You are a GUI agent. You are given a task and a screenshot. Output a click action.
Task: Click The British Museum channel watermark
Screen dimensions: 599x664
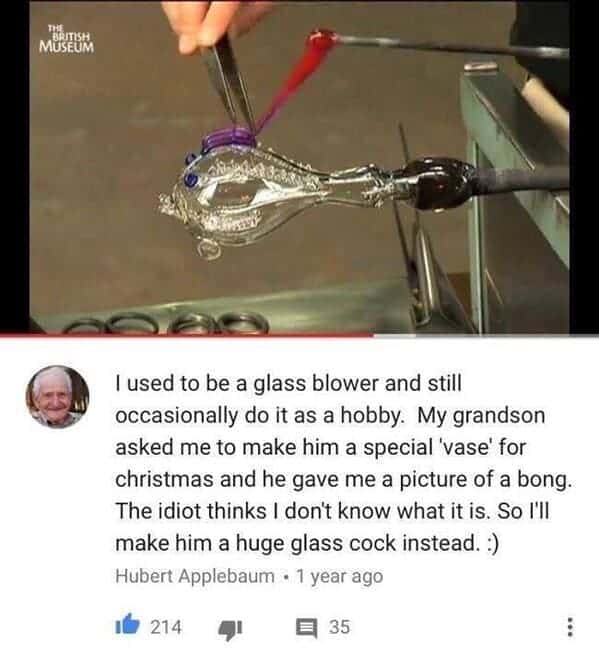66,39
